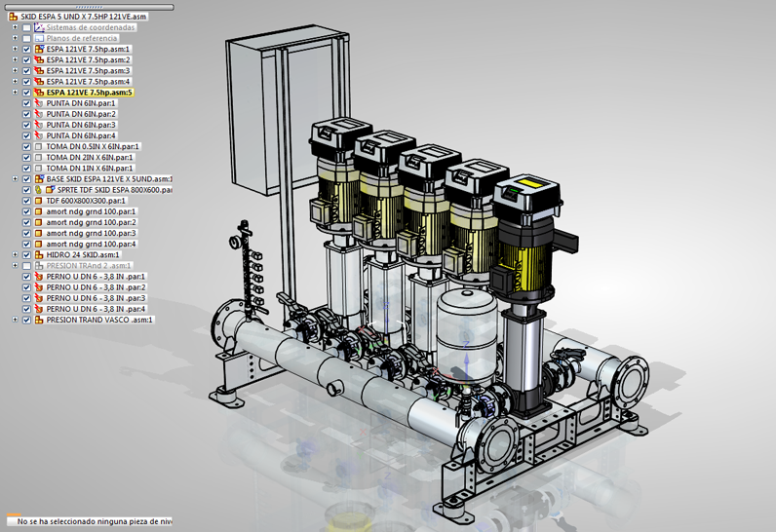The width and height of the screenshot is (776, 532).
Task: Click the root assembly icon of SKID ESPA 5 UND
Action: (x=14, y=17)
